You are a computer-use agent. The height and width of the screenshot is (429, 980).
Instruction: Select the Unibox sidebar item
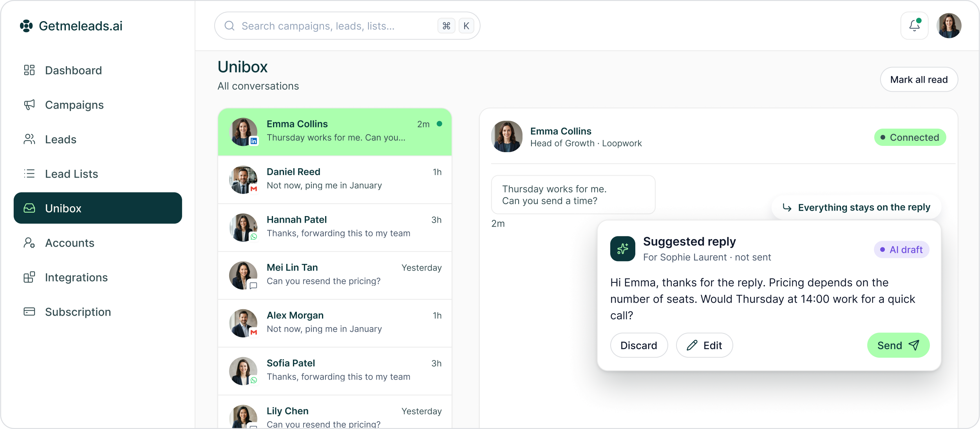pos(98,208)
